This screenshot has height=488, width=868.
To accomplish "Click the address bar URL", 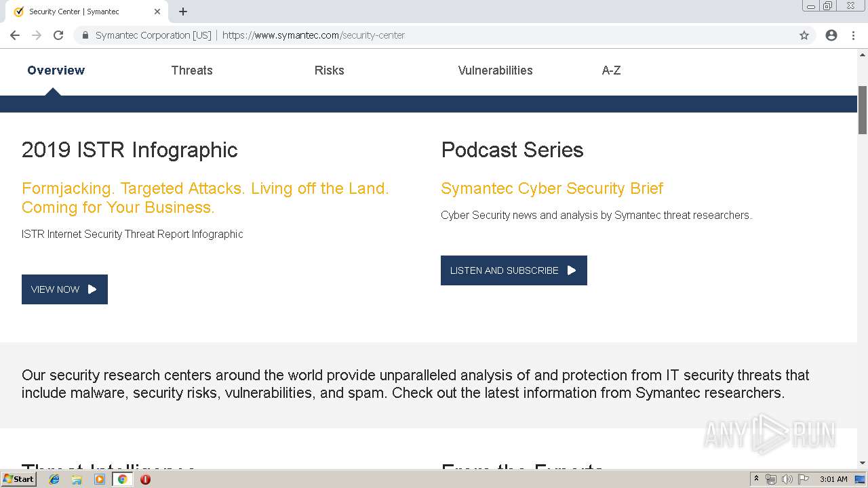I will click(x=313, y=35).
